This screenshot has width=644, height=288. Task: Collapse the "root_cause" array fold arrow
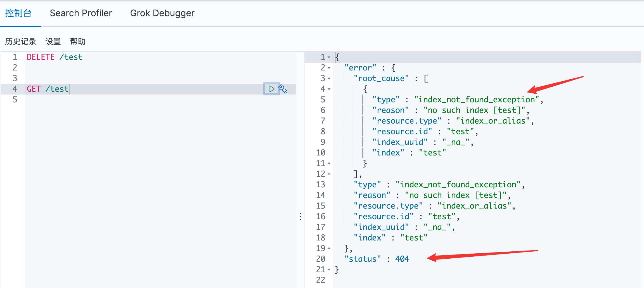tap(329, 79)
